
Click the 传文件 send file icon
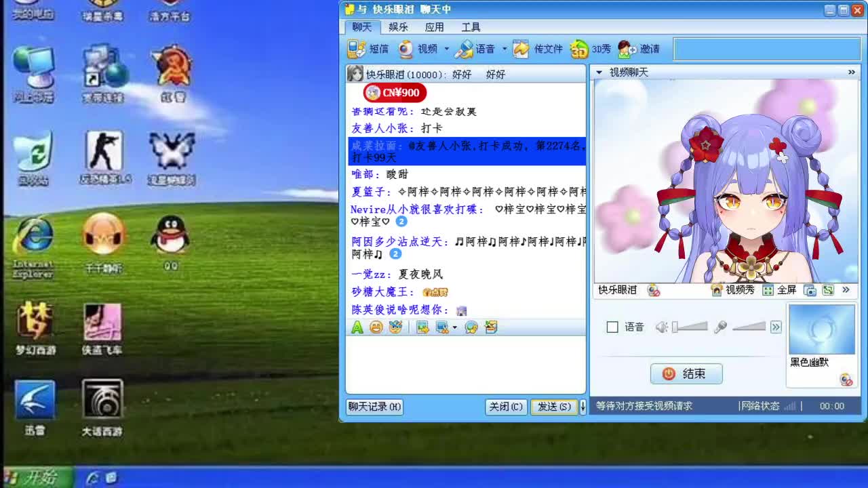[x=521, y=49]
